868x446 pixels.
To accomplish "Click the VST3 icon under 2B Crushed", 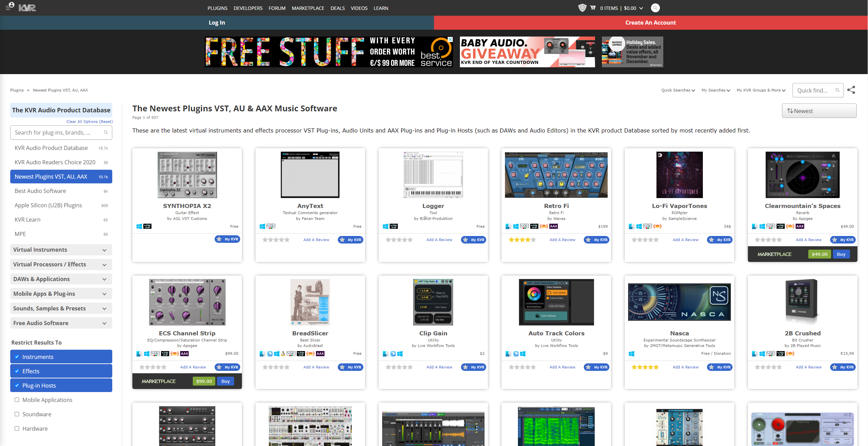I will (x=781, y=354).
